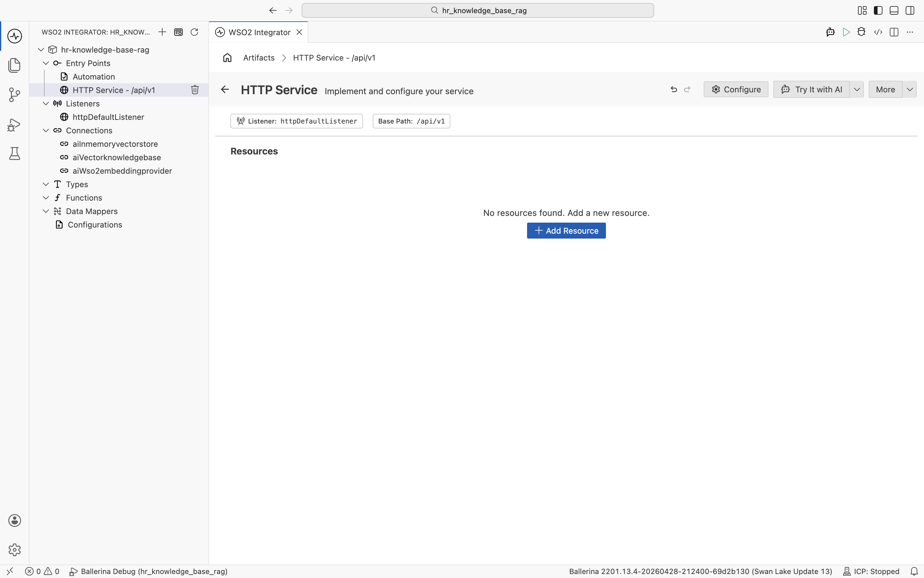Image resolution: width=924 pixels, height=578 pixels.
Task: Navigate back with title bar arrow
Action: tap(273, 10)
